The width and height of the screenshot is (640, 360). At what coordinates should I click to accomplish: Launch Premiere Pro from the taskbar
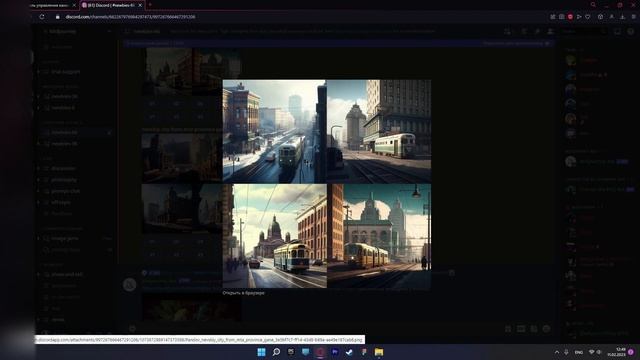(335, 352)
